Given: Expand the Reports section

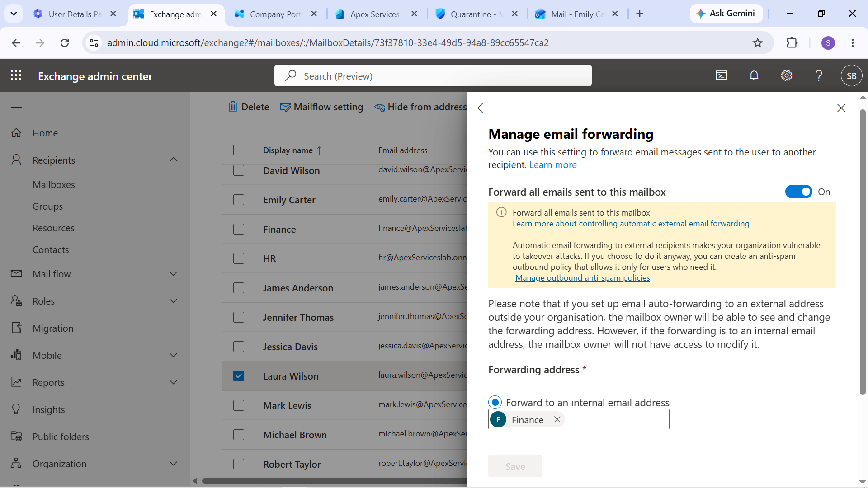Looking at the screenshot, I should tap(174, 382).
